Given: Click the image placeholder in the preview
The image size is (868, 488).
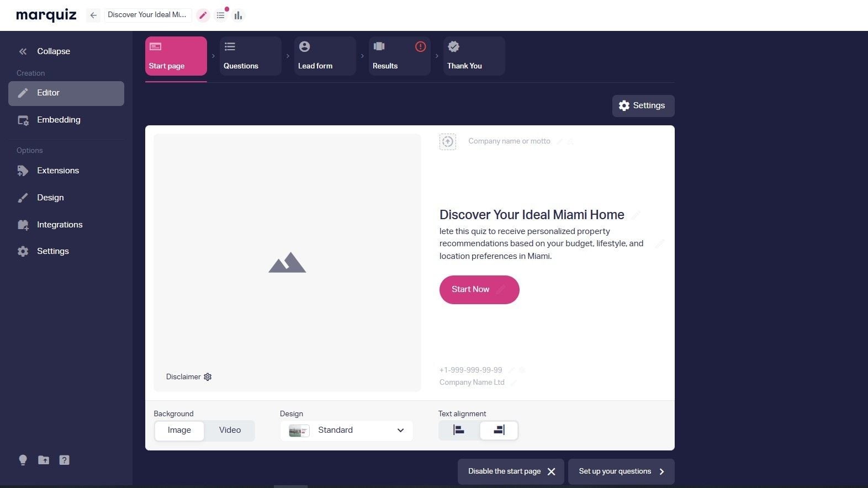Looking at the screenshot, I should pos(287,263).
